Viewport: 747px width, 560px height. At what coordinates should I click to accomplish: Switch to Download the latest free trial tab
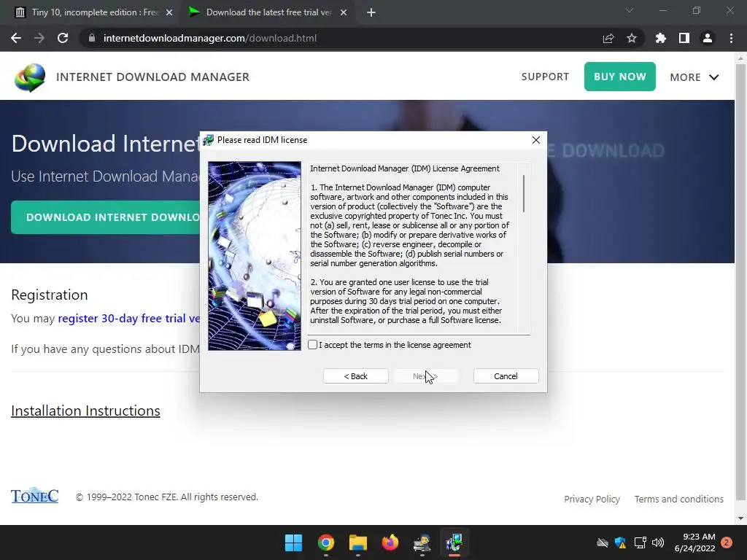point(268,12)
